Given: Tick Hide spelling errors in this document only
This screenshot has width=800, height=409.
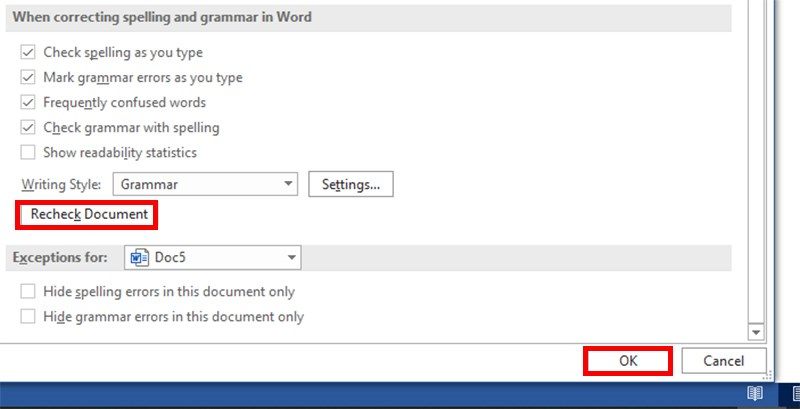Looking at the screenshot, I should (28, 292).
